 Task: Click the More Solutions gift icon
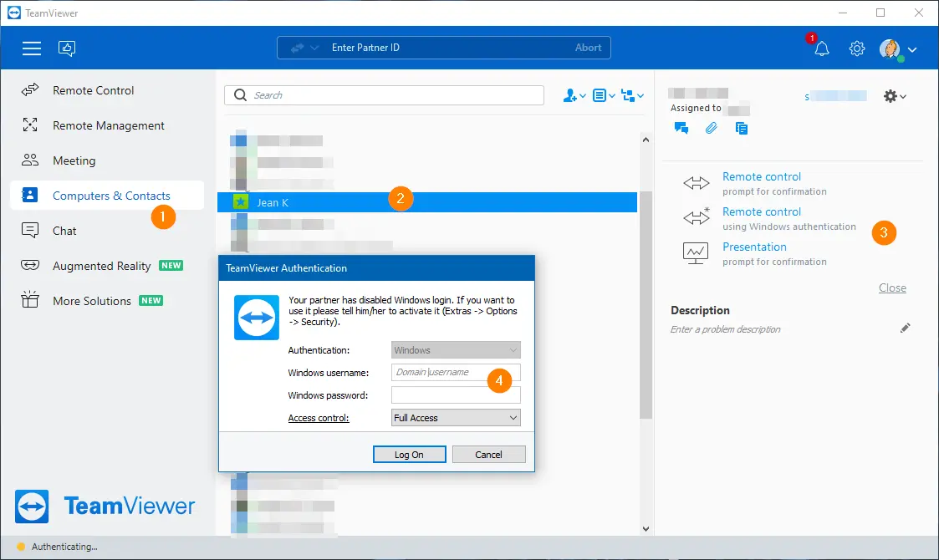(x=30, y=299)
